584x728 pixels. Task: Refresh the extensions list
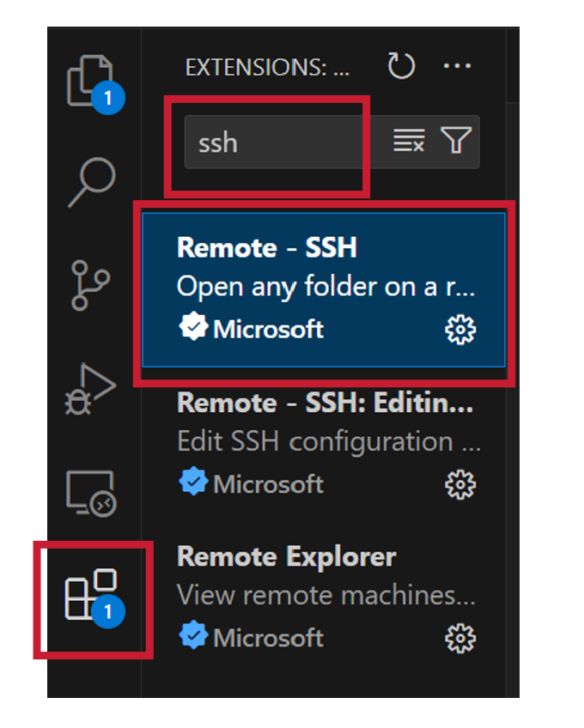pyautogui.click(x=401, y=66)
